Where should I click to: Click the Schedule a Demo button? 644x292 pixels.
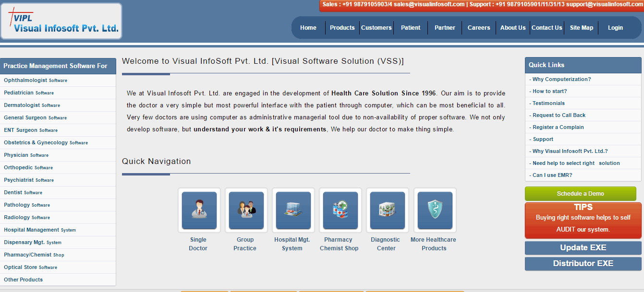(581, 194)
